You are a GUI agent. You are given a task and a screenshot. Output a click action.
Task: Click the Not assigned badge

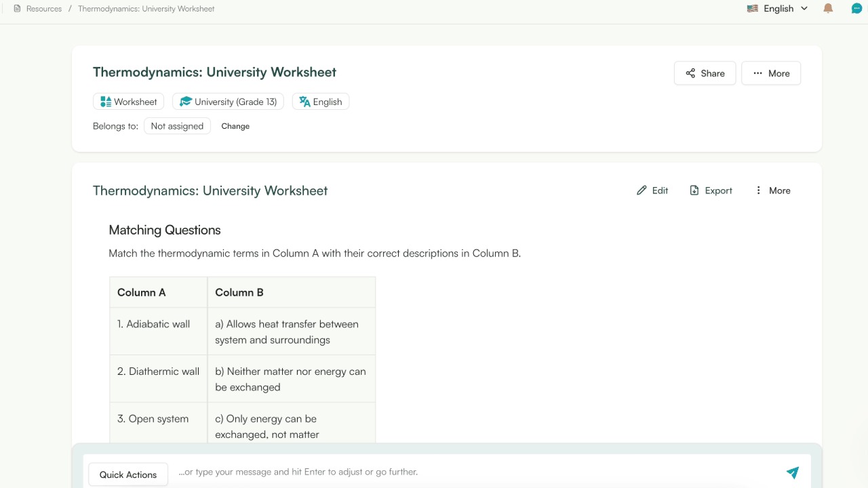[x=177, y=125]
